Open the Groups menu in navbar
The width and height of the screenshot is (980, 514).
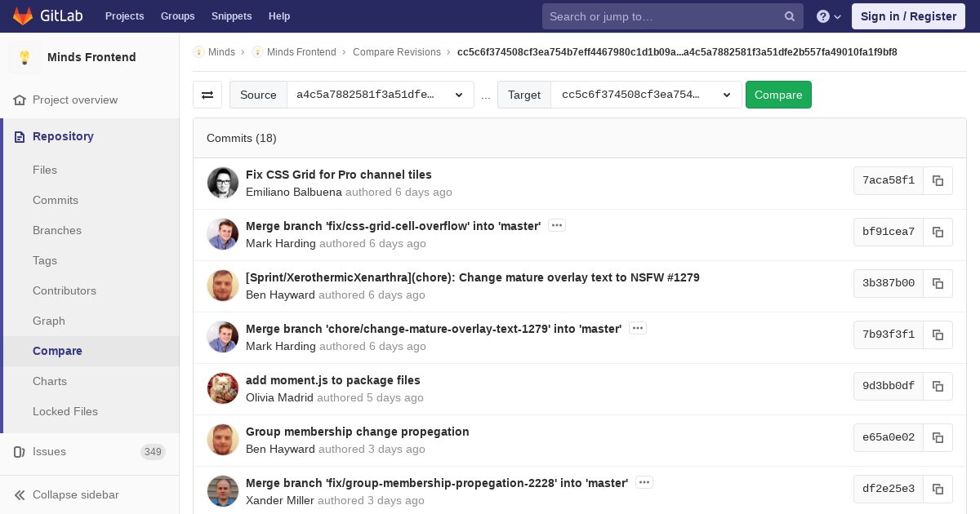coord(177,16)
